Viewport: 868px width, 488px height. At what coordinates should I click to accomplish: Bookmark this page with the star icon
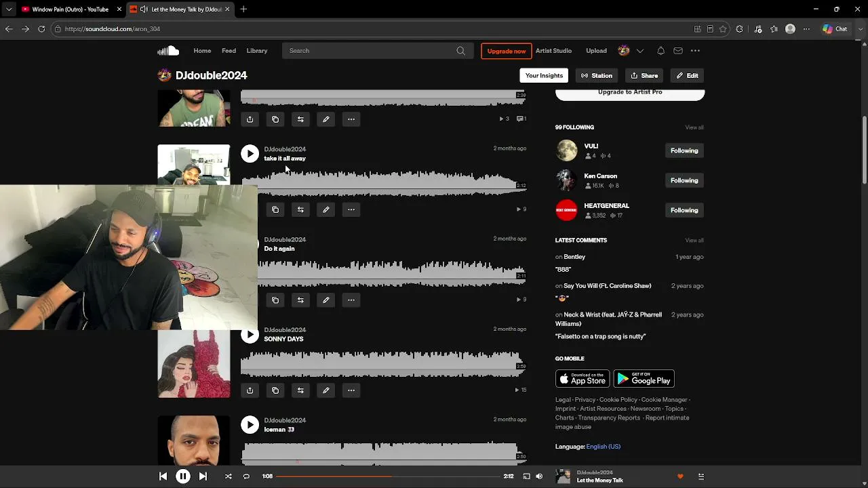tap(723, 29)
